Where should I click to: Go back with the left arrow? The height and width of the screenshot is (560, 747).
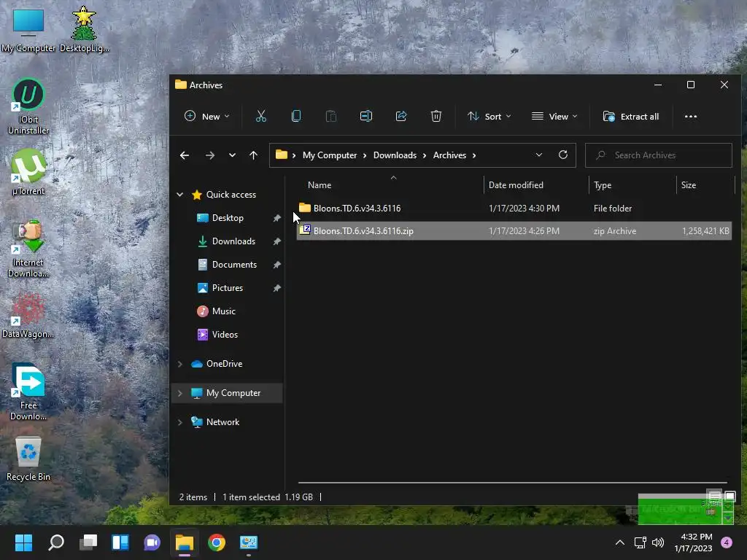(x=185, y=155)
